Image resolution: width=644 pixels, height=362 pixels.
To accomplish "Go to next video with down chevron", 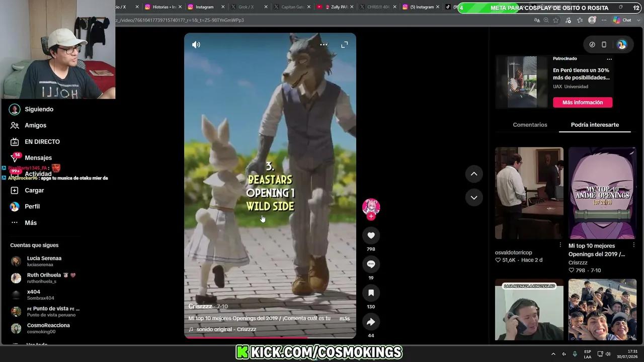I will pyautogui.click(x=474, y=198).
